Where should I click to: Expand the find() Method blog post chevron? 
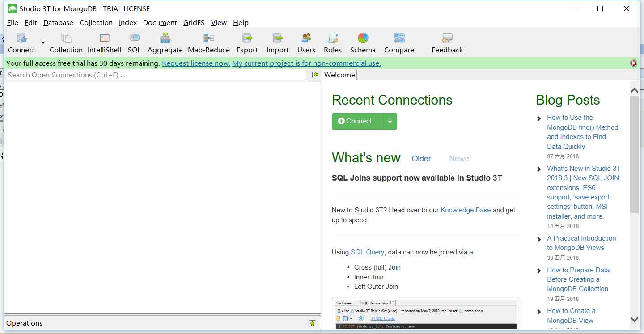[x=539, y=118]
